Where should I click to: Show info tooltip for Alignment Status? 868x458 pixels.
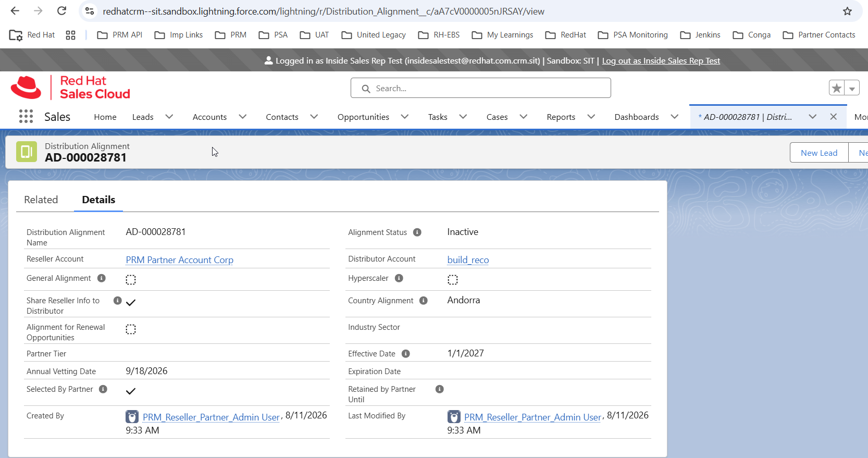coord(417,232)
